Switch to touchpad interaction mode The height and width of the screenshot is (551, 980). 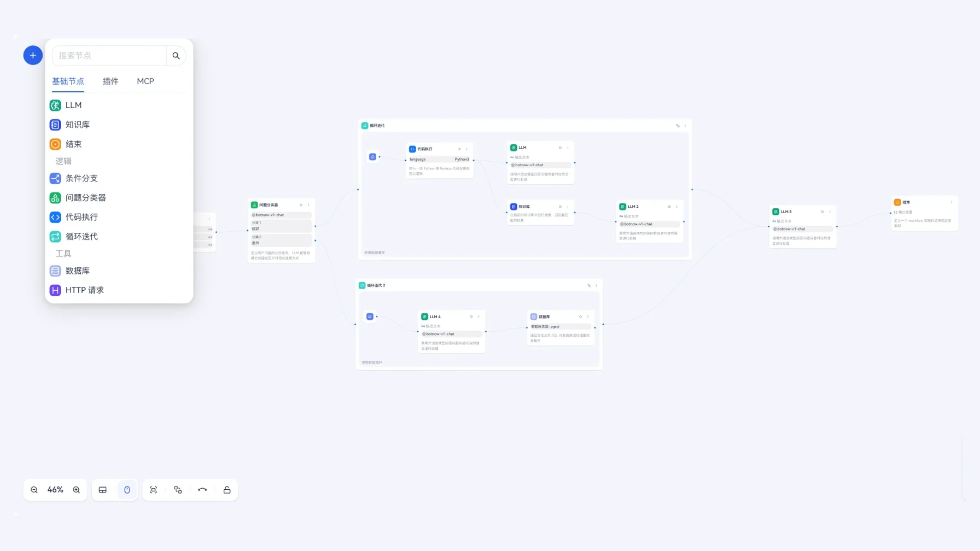coord(103,490)
